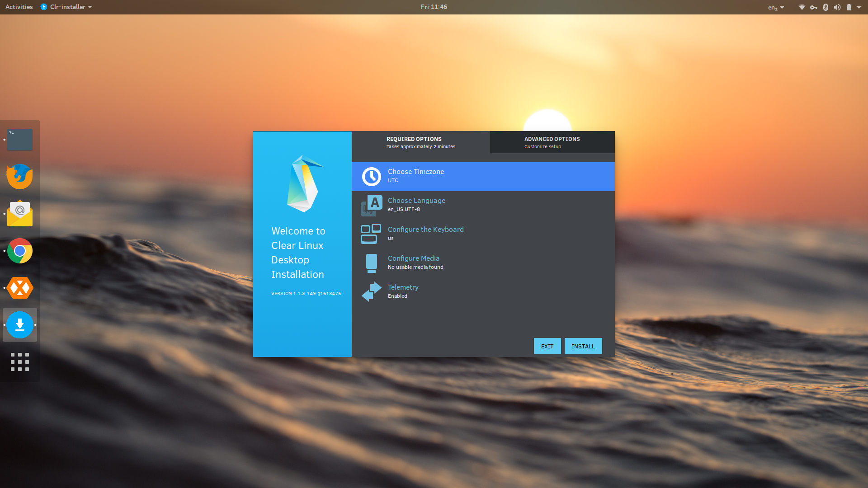Click the battery icon in top bar

849,7
